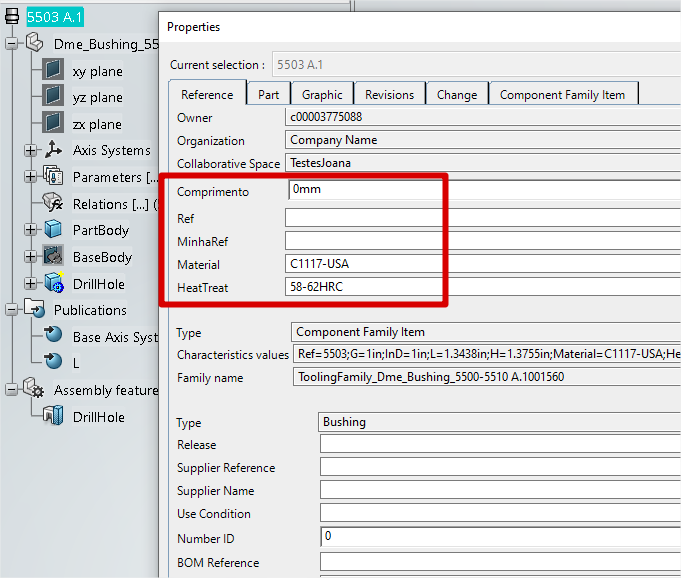Click the Axis Systems icon
The height and width of the screenshot is (578, 681).
[x=53, y=151]
